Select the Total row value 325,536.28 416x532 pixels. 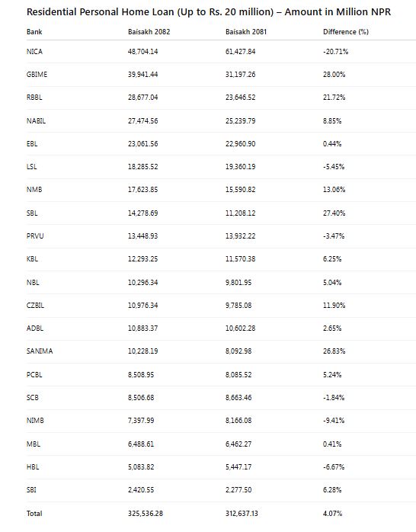coord(145,514)
